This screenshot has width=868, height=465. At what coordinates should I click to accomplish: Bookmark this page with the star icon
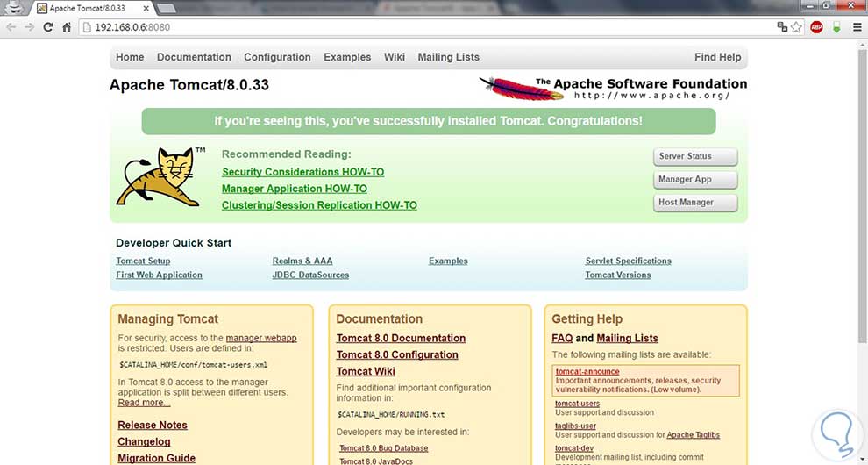[796, 27]
